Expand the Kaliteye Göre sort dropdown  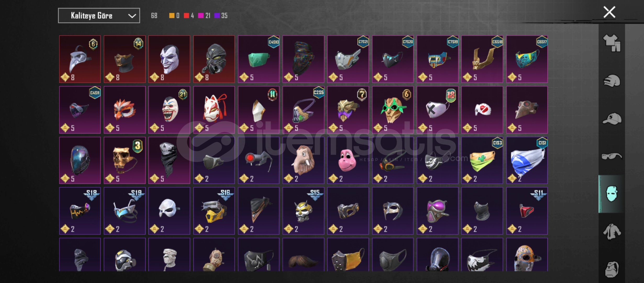click(99, 16)
